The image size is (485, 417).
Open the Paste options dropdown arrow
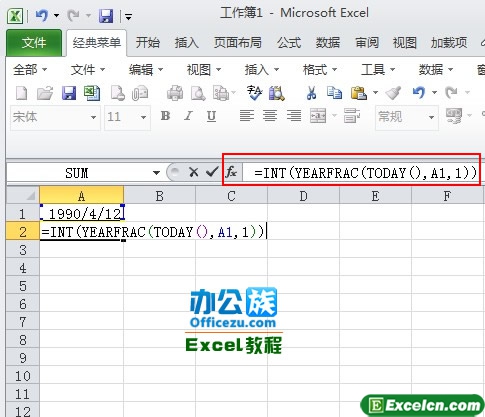[375, 92]
